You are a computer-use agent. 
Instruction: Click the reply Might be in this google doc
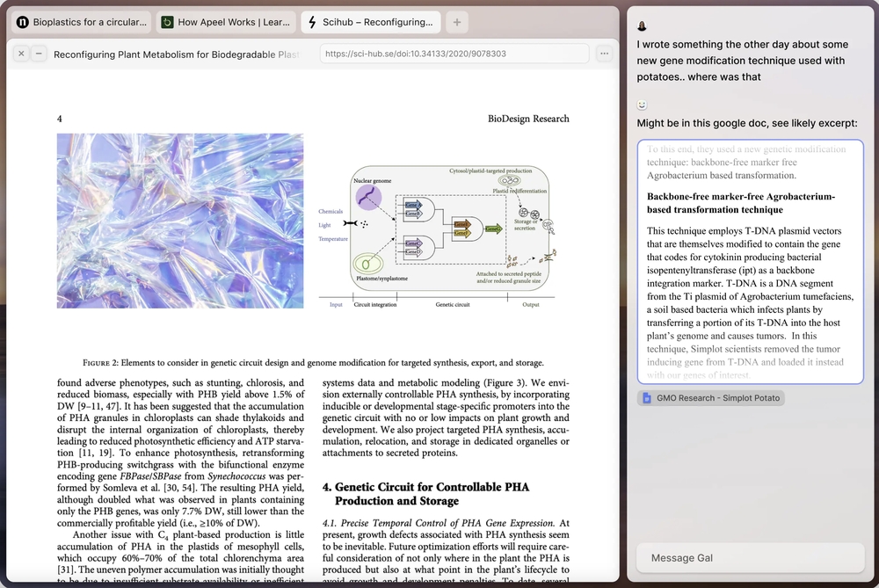click(x=746, y=123)
